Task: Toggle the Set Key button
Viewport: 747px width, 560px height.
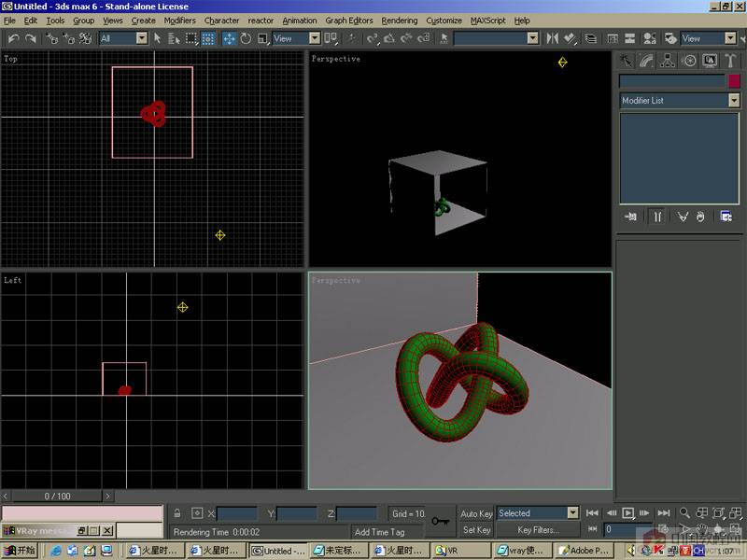Action: [476, 529]
